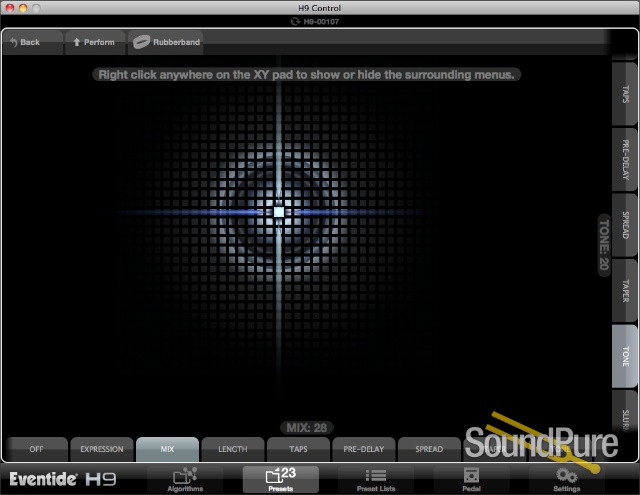
Task: Open the Algorithms section icon
Action: click(184, 478)
